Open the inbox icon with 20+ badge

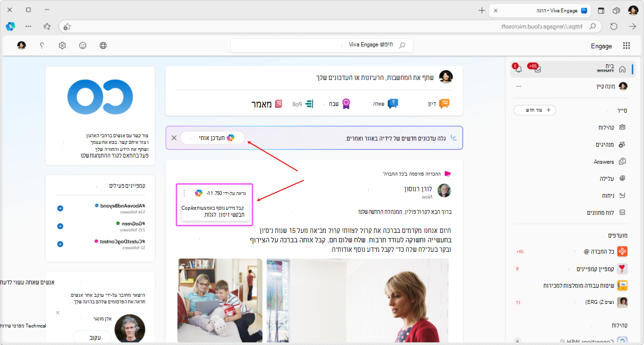(537, 69)
